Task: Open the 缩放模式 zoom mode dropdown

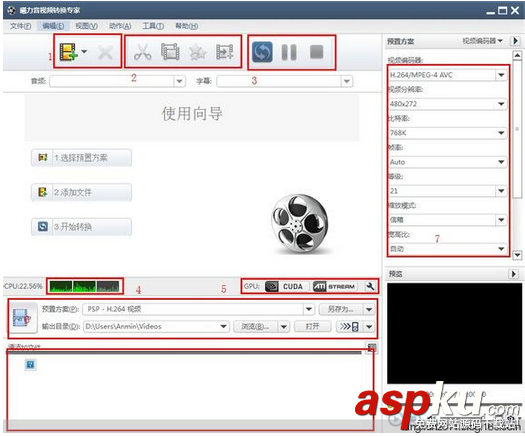Action: point(501,220)
